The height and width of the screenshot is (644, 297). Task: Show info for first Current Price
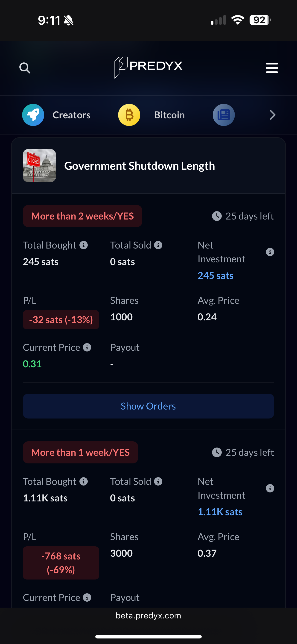click(x=87, y=348)
